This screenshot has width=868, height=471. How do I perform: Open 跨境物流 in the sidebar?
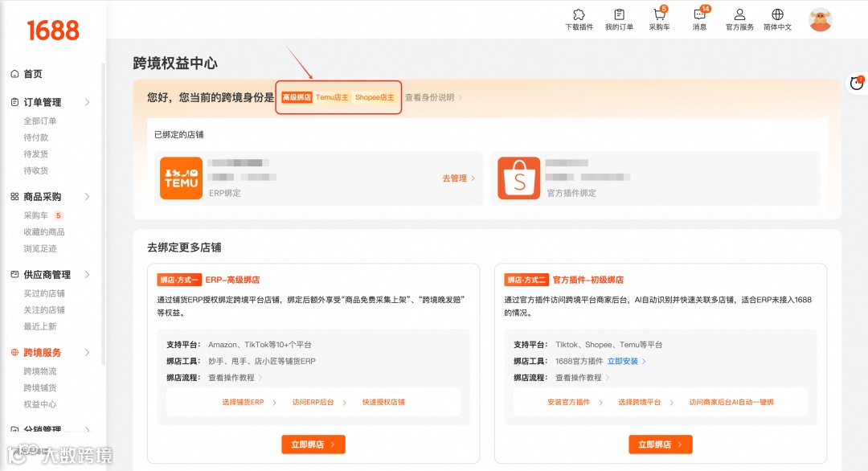click(40, 371)
